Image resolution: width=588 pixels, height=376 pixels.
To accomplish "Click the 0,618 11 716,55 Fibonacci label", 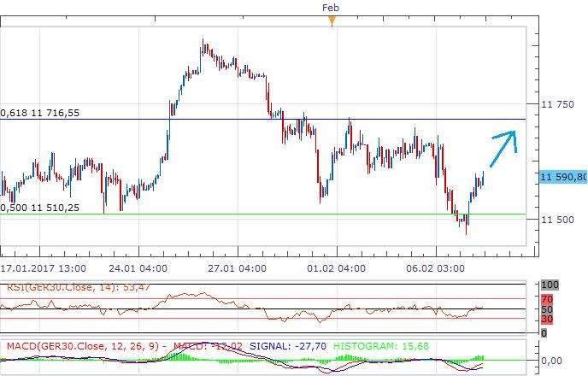I will point(45,112).
